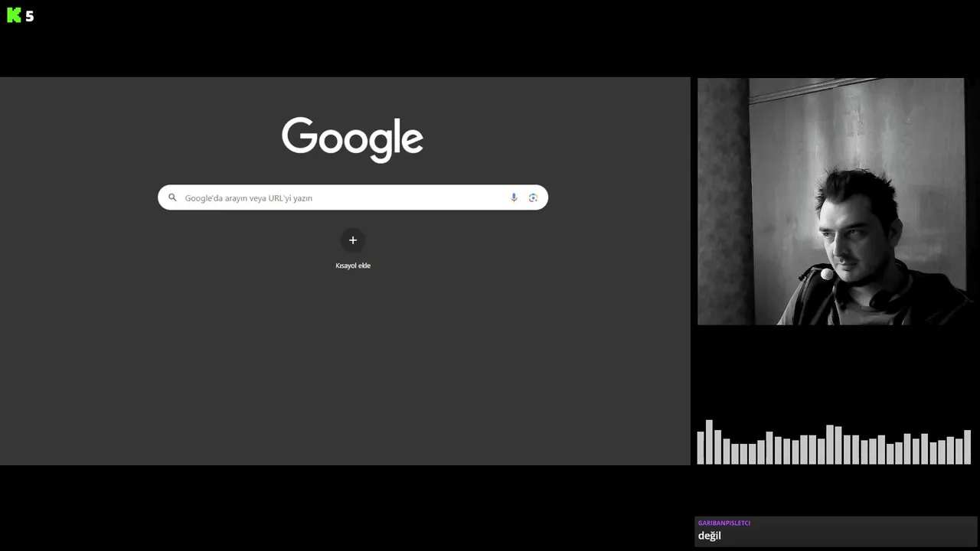Image resolution: width=980 pixels, height=551 pixels.
Task: Click the audio visualizer bars
Action: (834, 442)
